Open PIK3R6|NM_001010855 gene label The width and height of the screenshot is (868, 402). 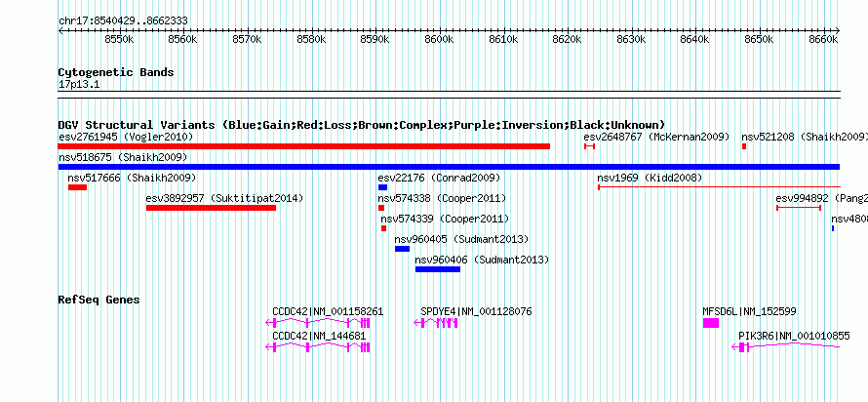point(795,336)
